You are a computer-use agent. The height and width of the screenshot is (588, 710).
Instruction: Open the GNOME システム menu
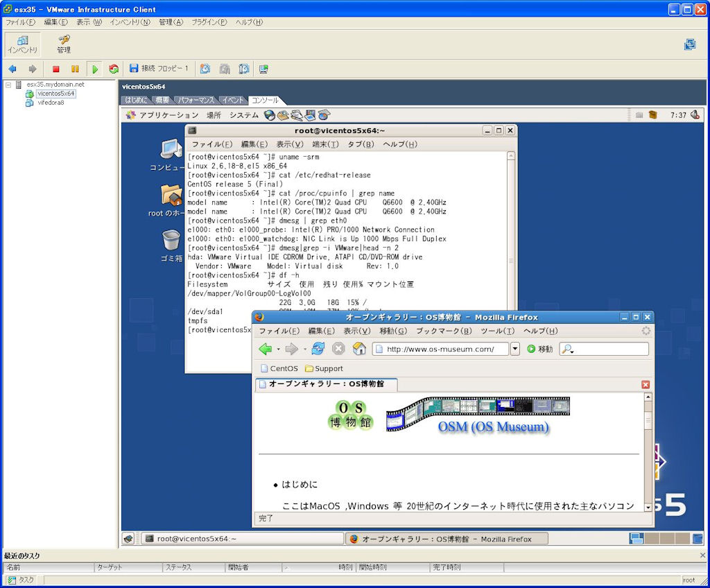coord(243,115)
